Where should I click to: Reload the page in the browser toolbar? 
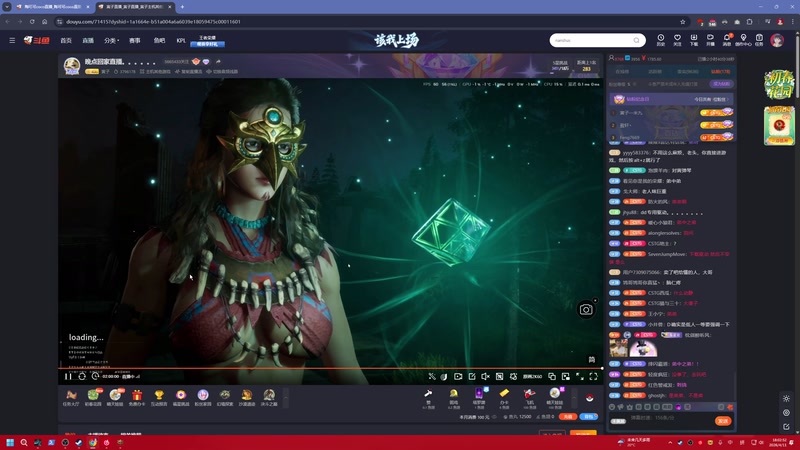[32, 21]
